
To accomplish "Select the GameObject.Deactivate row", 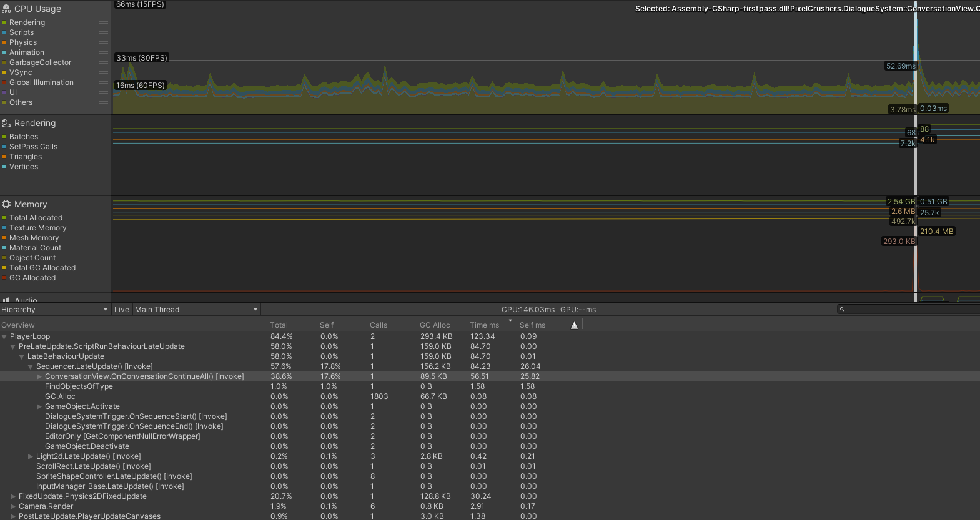I will point(490,446).
